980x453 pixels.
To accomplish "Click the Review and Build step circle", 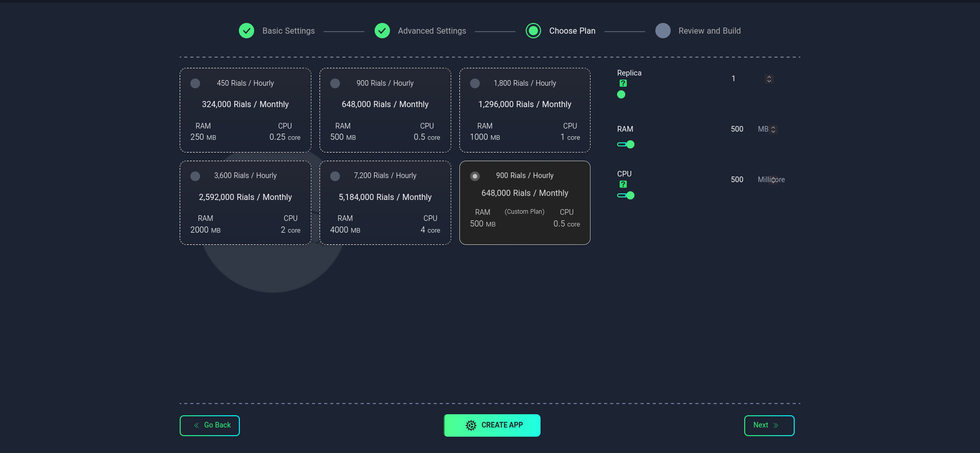I will (663, 31).
